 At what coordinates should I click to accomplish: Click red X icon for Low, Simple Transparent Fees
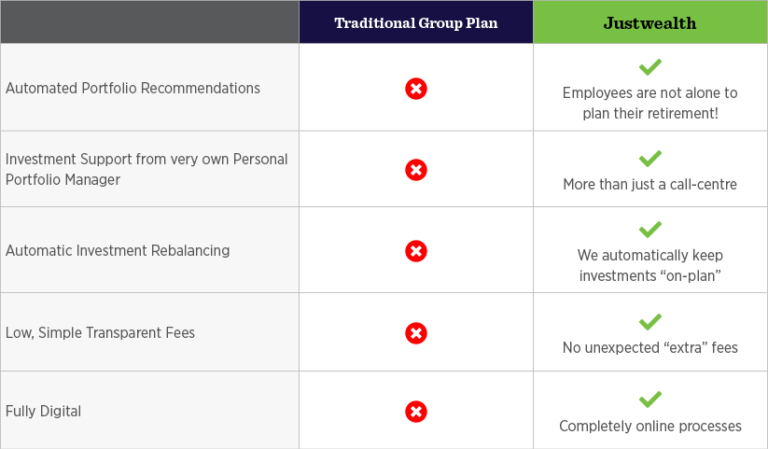tap(416, 333)
